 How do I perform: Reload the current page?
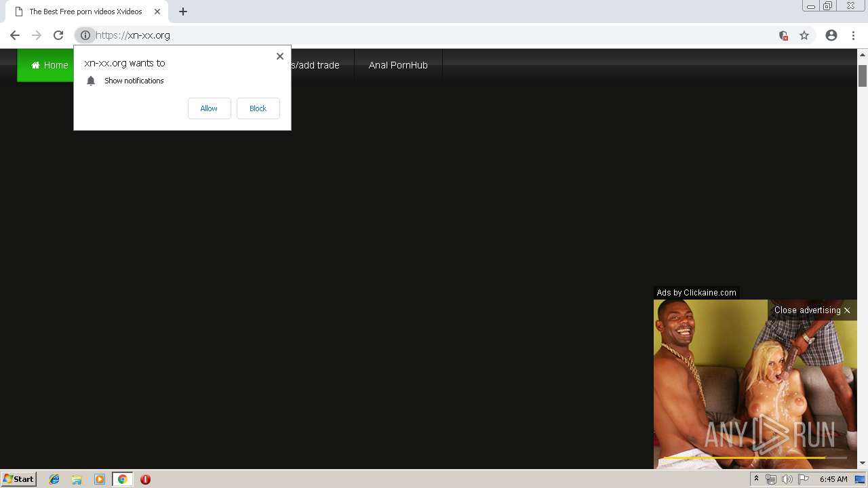[x=58, y=35]
